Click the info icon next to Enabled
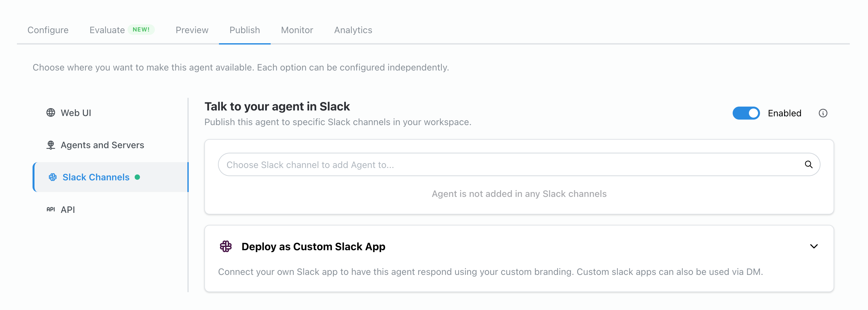Image resolution: width=868 pixels, height=310 pixels. (x=823, y=113)
